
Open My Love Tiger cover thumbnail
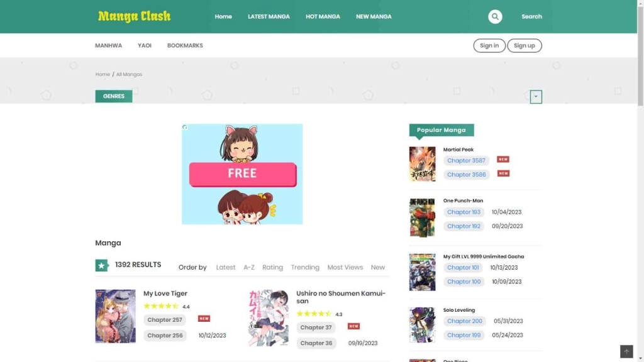point(116,316)
